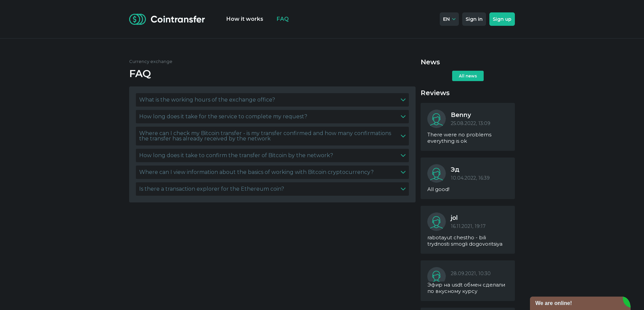644x310 pixels.
Task: Expand the Ethereum transaction explorer question
Action: point(272,189)
